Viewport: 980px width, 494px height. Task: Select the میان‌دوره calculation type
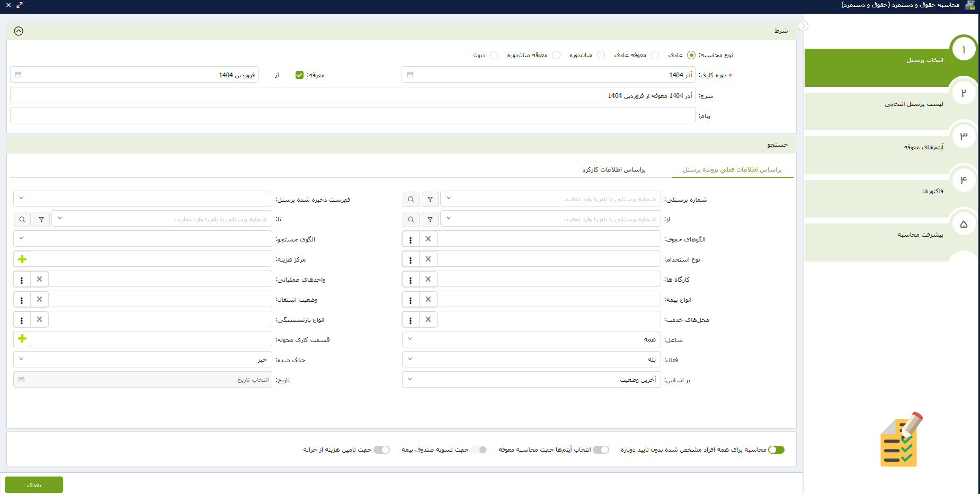coord(601,55)
